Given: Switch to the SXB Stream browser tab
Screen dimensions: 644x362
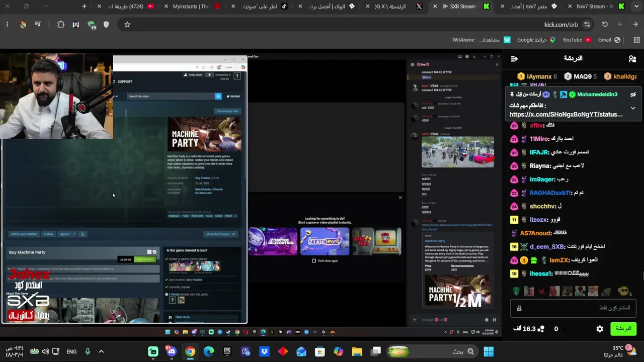Looking at the screenshot, I should [x=462, y=7].
